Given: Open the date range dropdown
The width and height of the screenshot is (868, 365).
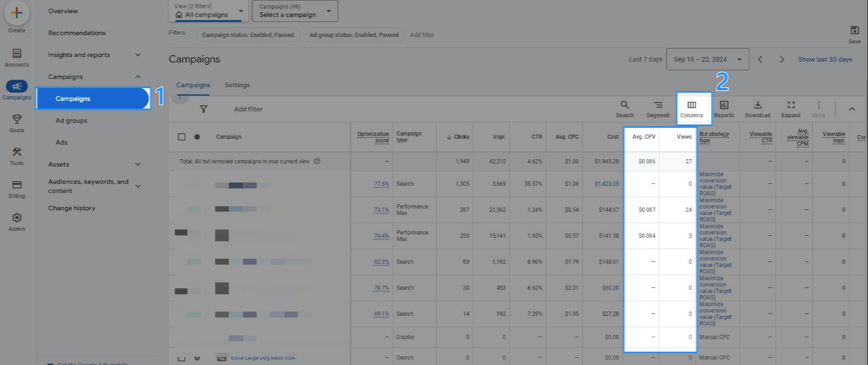Looking at the screenshot, I should tap(708, 59).
